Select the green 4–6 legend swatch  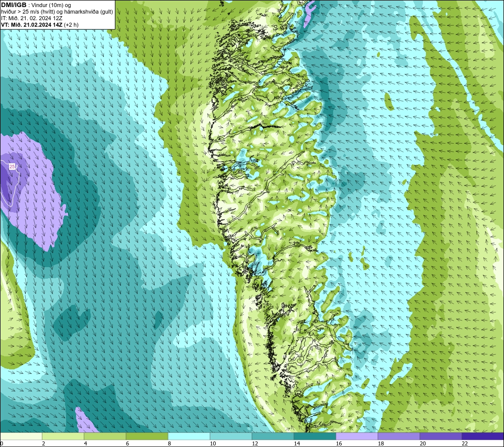[x=105, y=436]
